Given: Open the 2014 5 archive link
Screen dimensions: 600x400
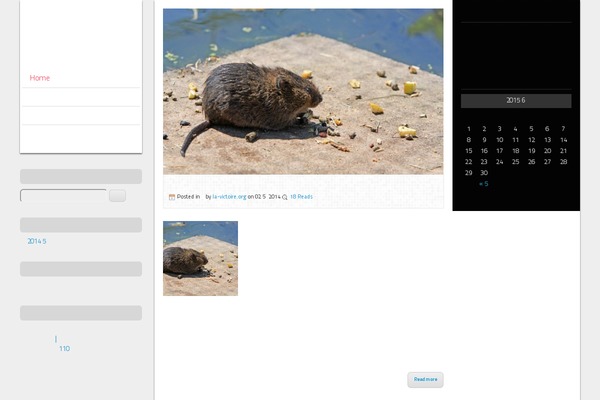Looking at the screenshot, I should click(37, 241).
